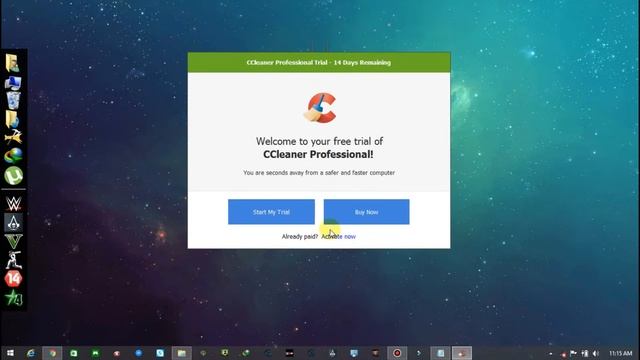640x360 pixels.
Task: Open the Recycle Bin icon
Action: 13,100
